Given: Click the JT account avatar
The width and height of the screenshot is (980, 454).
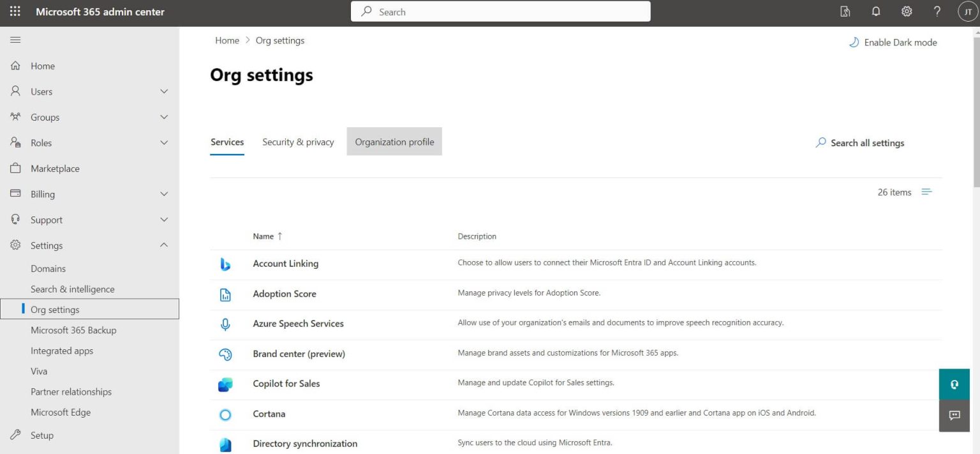Looking at the screenshot, I should [x=967, y=11].
